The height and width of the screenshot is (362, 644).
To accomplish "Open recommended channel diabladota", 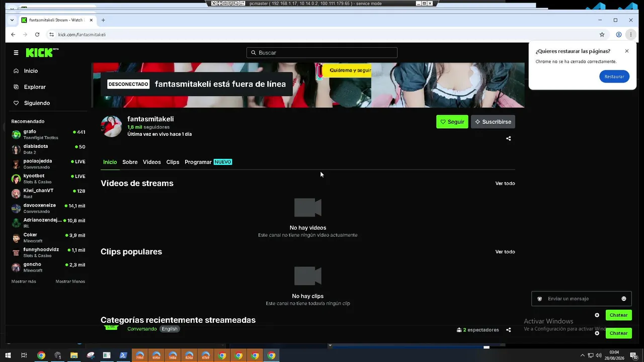I will point(48,149).
